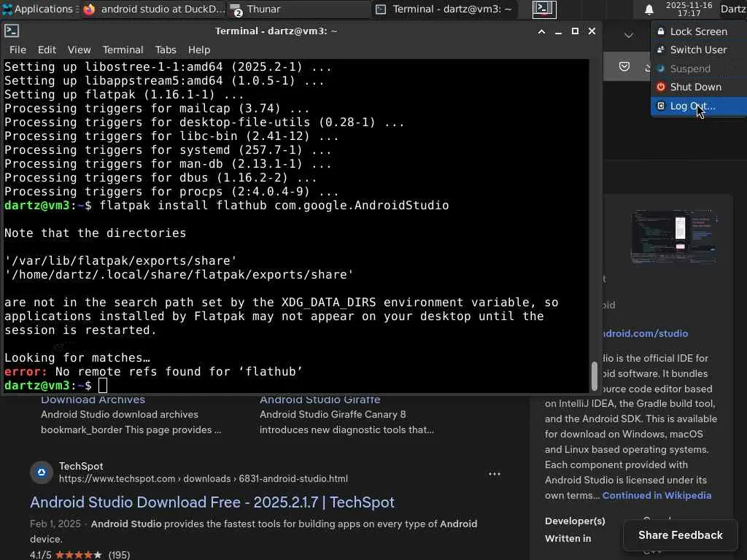This screenshot has height=560, width=747.
Task: Open the terminal View menu
Action: coord(79,50)
